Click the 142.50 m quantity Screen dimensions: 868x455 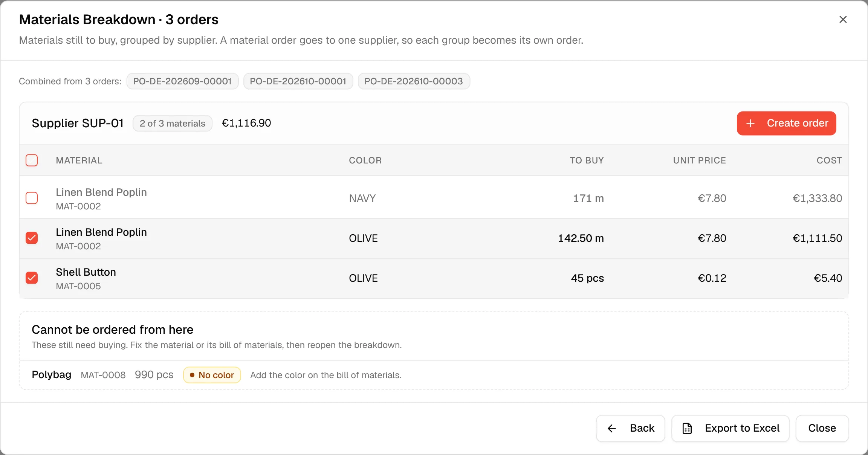581,238
